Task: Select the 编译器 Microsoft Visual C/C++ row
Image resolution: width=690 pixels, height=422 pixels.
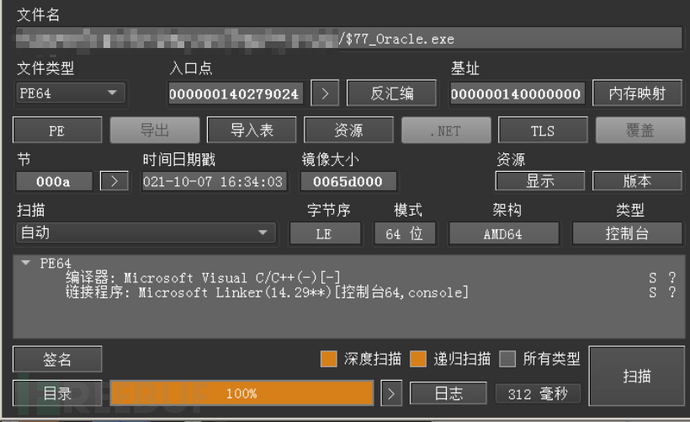Action: [x=202, y=278]
